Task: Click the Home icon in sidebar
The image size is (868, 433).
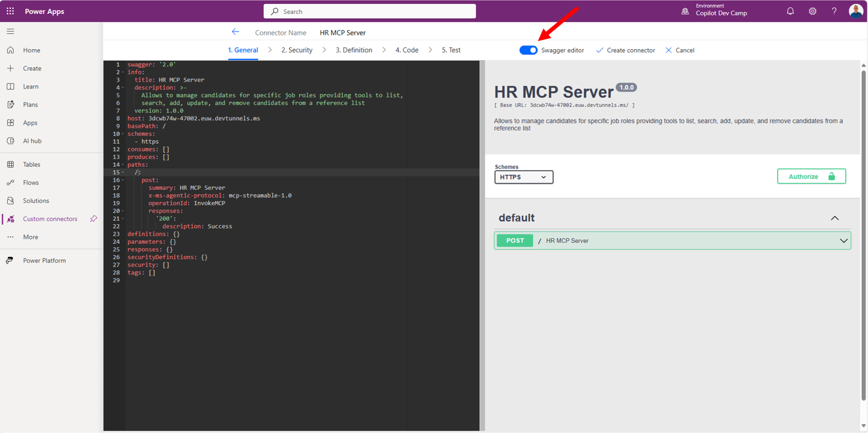Action: [10, 50]
